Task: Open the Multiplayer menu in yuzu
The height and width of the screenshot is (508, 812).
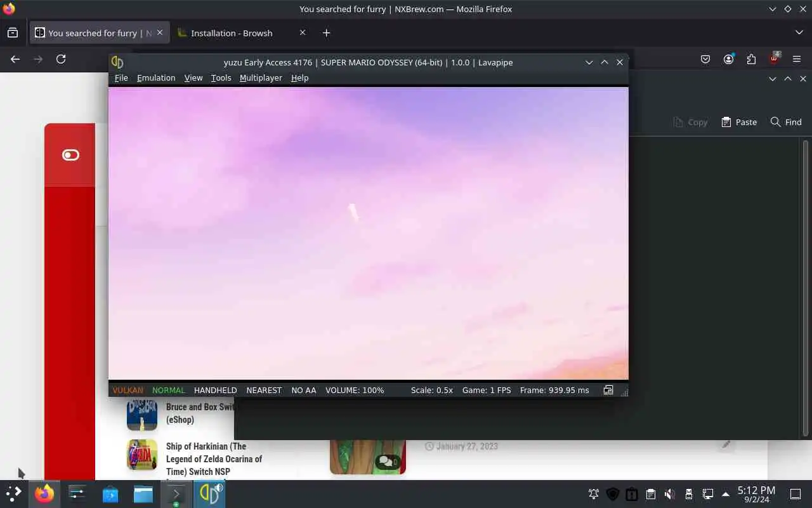Action: tap(261, 77)
